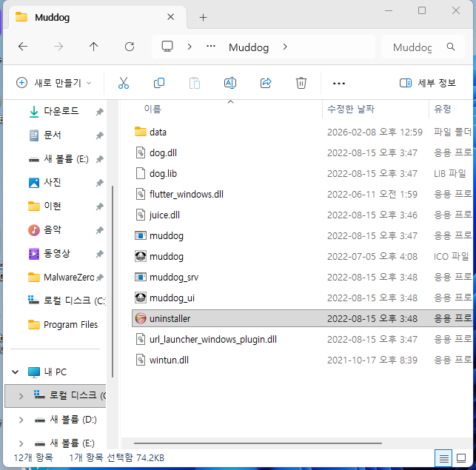Open a new tab with plus button
The image size is (476, 470).
(203, 17)
